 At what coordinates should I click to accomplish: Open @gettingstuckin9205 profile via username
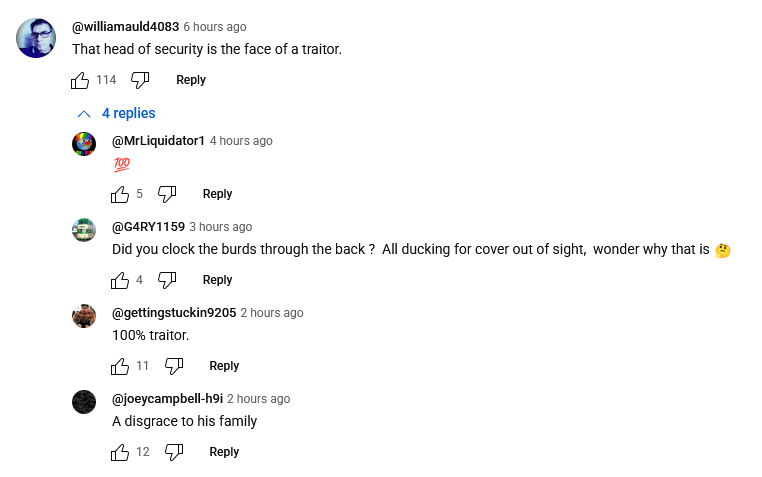174,313
